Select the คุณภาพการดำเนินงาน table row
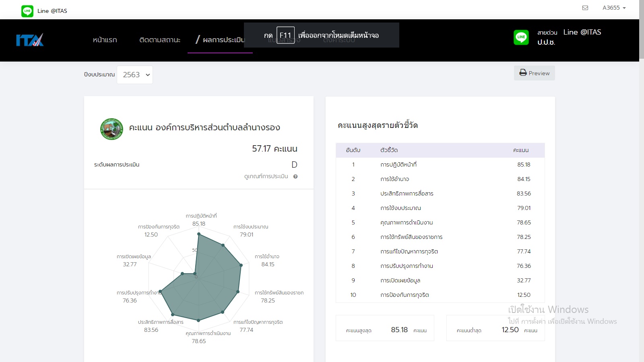 [x=440, y=222]
